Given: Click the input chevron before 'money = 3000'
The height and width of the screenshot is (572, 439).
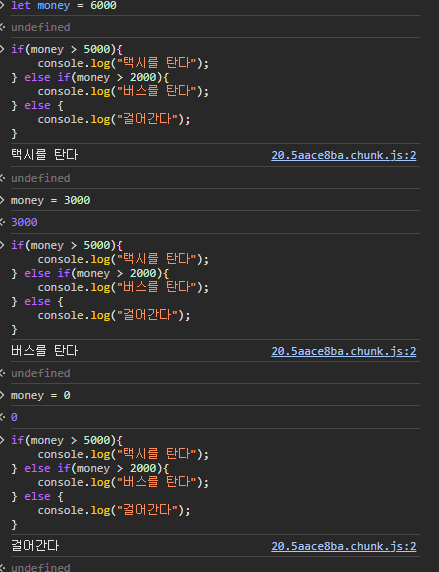Looking at the screenshot, I should (x=2, y=200).
